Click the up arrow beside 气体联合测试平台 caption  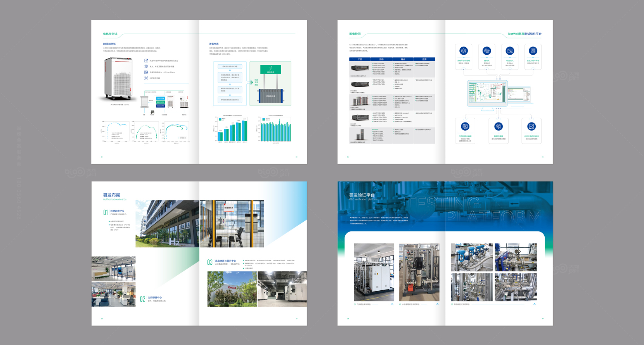click(392, 304)
